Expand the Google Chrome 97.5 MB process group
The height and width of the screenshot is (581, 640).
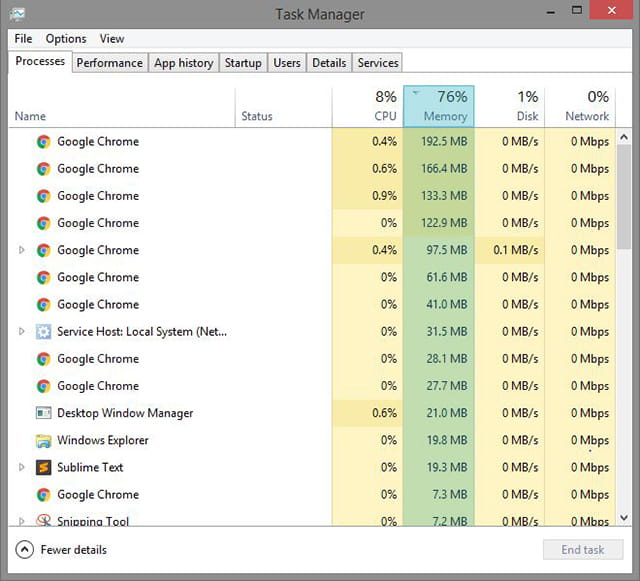[22, 250]
